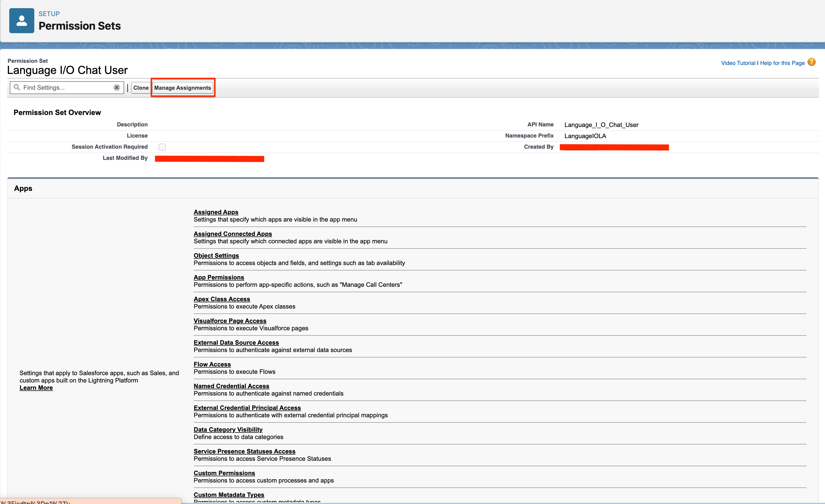This screenshot has width=825, height=504.
Task: Click the Created By label
Action: (539, 147)
